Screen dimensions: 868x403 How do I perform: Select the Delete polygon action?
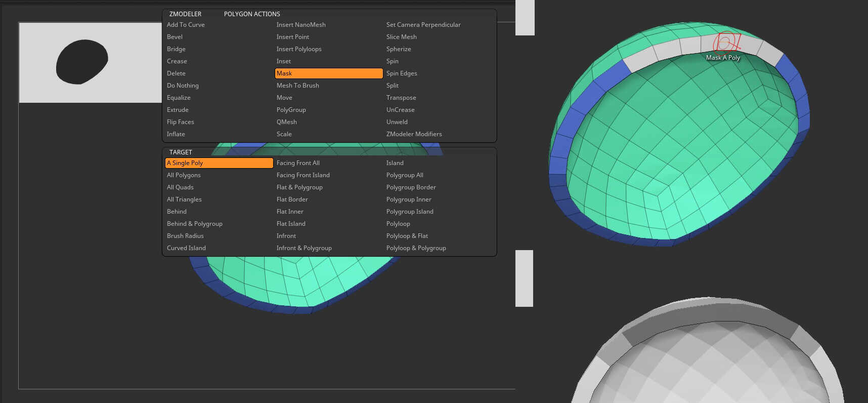pyautogui.click(x=176, y=73)
